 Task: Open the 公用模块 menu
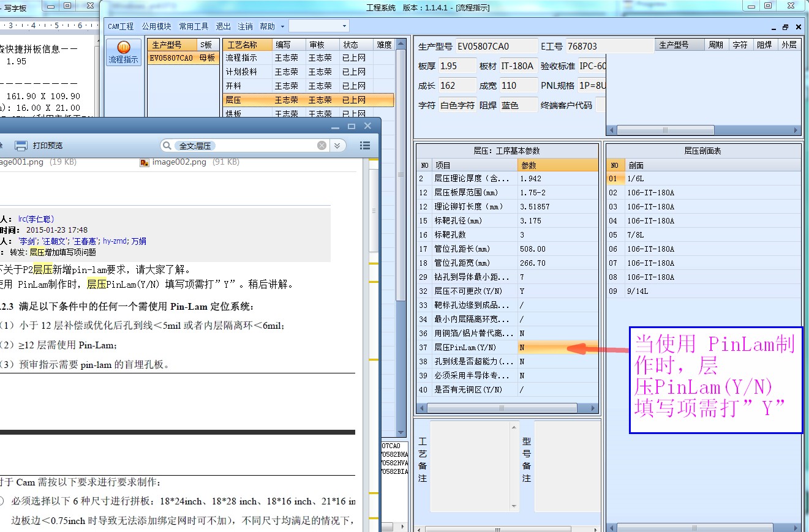[x=156, y=26]
